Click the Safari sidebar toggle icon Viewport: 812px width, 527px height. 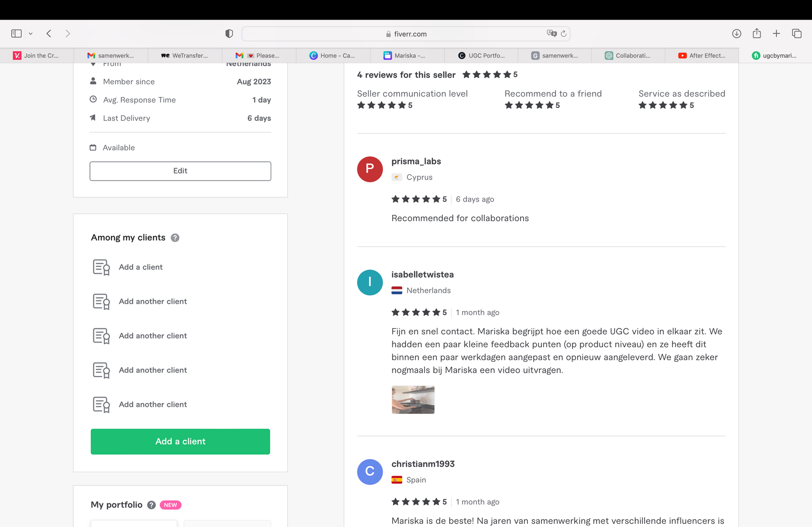17,34
